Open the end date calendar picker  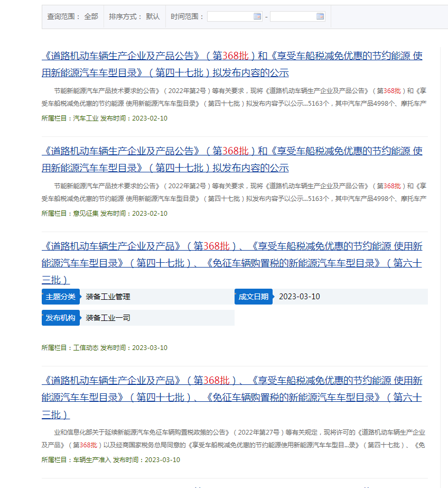(x=320, y=16)
